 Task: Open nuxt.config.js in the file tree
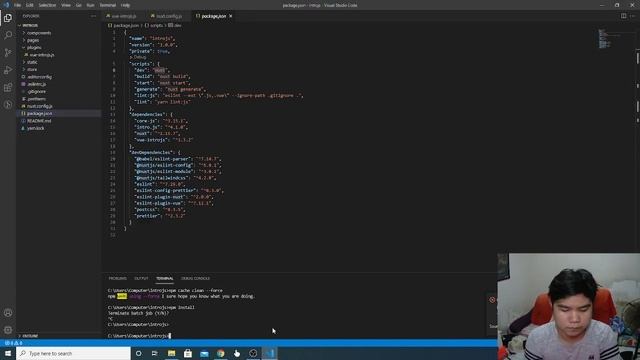click(x=58, y=106)
